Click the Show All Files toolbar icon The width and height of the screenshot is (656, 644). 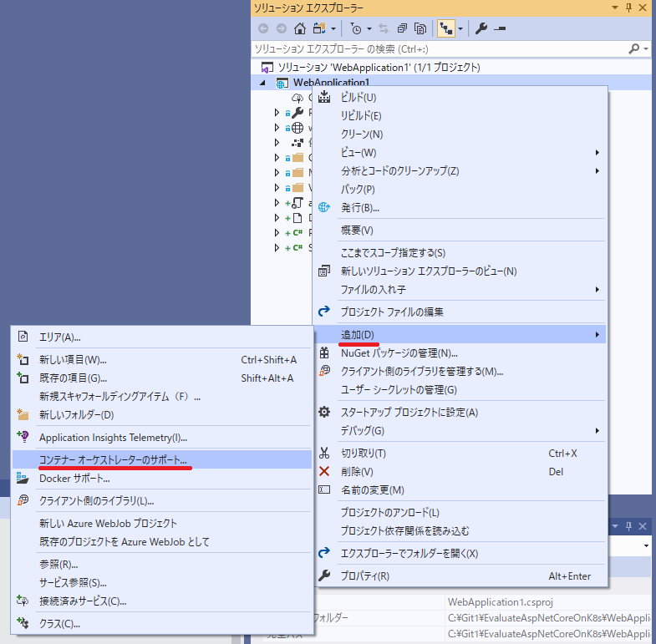(420, 28)
